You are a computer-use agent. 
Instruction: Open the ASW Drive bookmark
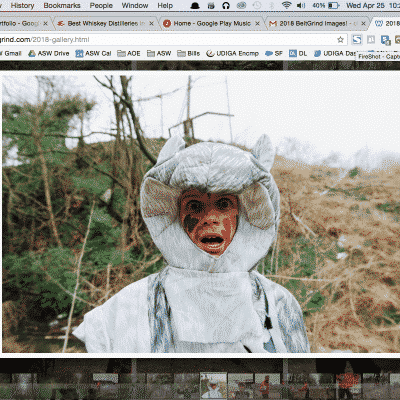point(49,53)
